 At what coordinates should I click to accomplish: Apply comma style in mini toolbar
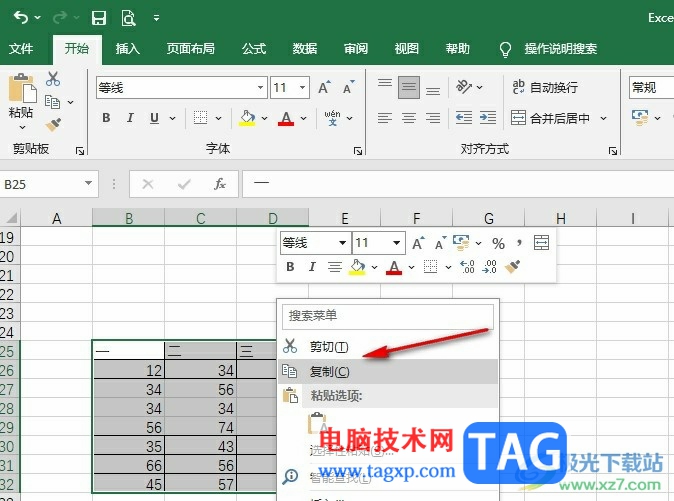tap(519, 243)
